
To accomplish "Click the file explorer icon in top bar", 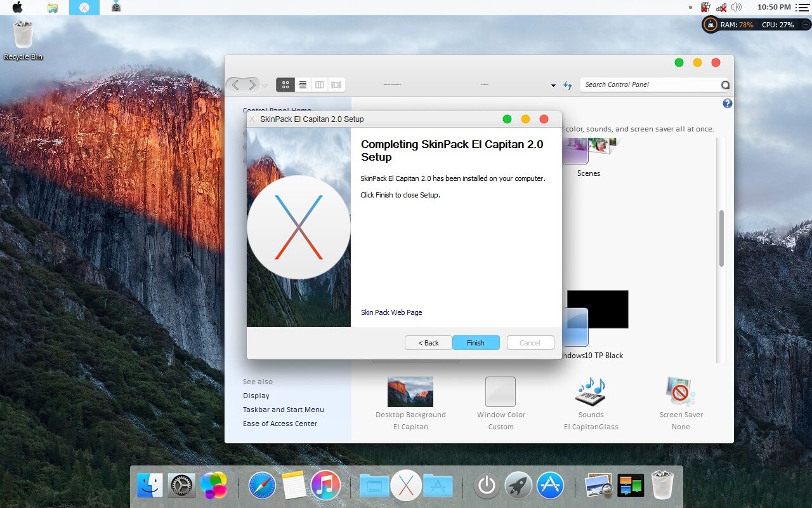I will 53,8.
